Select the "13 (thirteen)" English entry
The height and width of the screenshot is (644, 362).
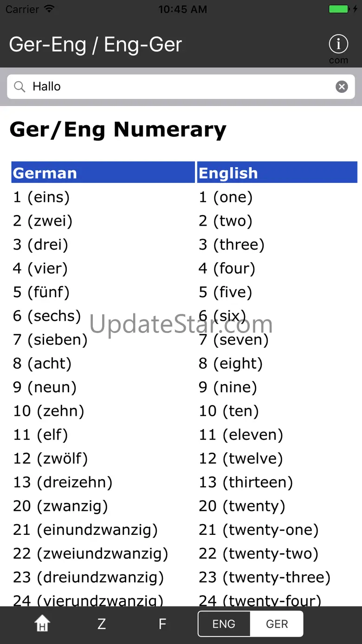tap(246, 482)
